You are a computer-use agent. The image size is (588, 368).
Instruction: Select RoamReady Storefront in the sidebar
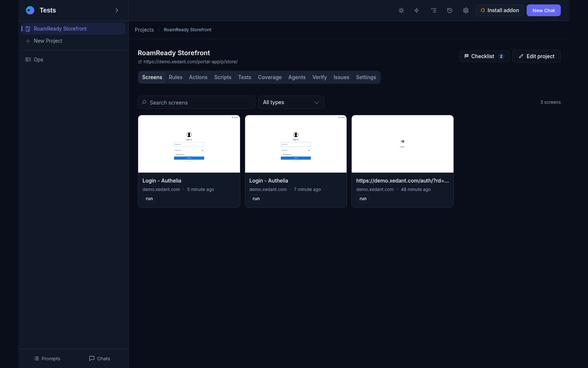[73, 29]
